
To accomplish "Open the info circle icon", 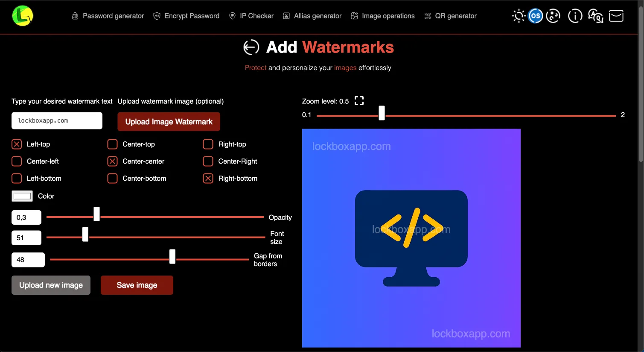I will 575,16.
